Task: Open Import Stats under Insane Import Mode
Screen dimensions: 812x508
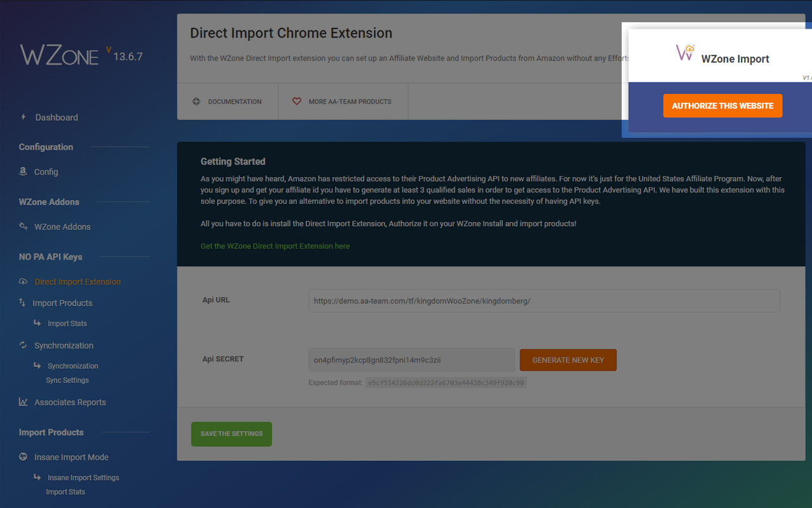Action: coord(65,492)
